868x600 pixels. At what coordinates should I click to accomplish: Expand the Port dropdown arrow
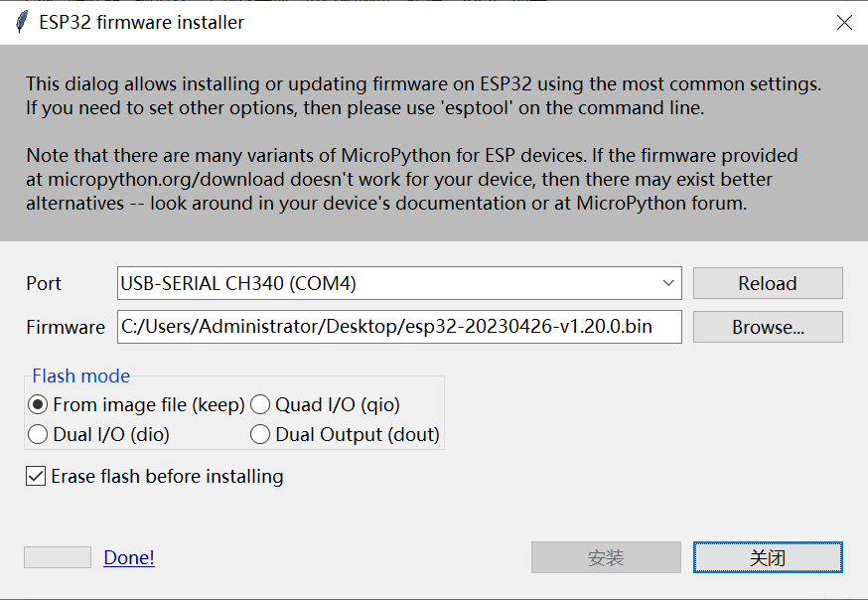668,283
